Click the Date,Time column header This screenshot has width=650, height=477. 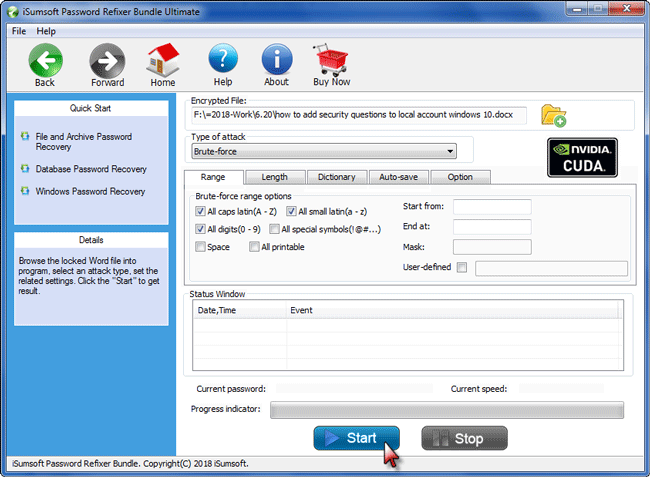pos(240,310)
